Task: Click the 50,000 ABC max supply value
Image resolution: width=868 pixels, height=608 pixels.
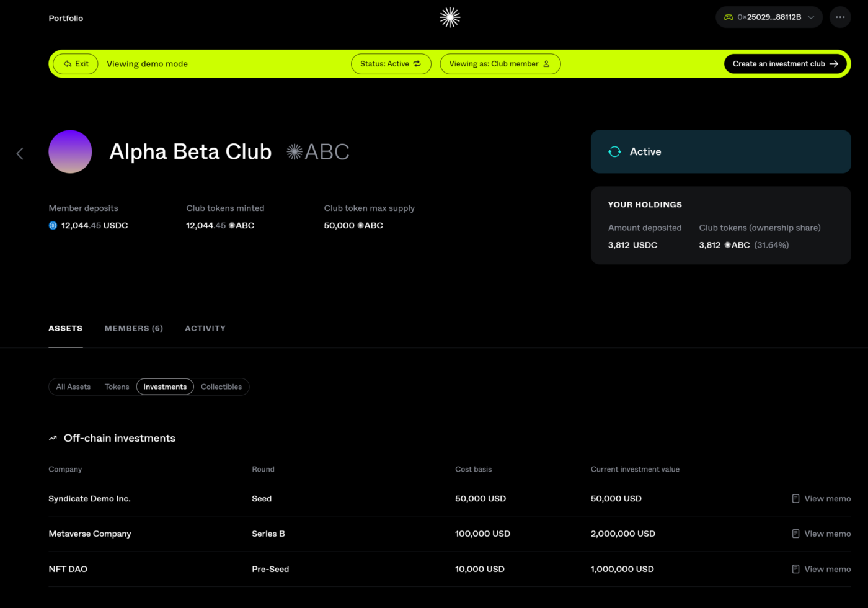Action: tap(353, 225)
